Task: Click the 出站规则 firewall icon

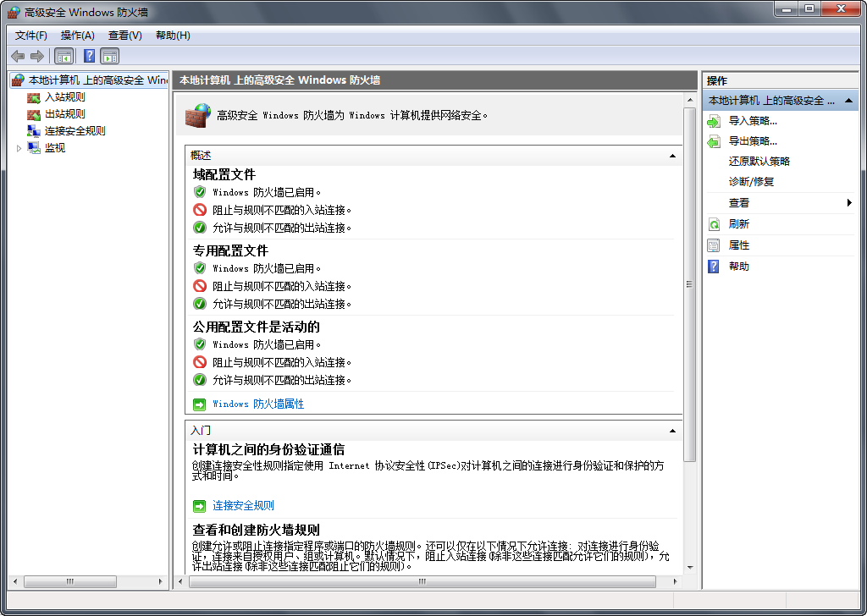Action: (x=34, y=114)
